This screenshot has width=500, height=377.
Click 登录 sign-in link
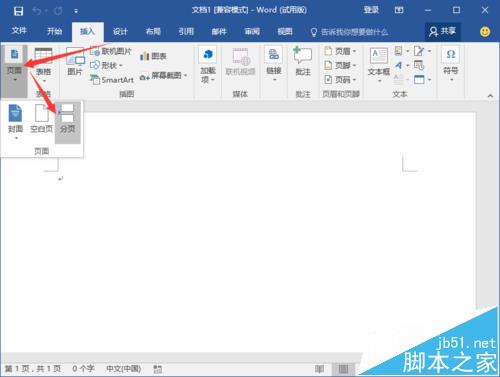(371, 10)
